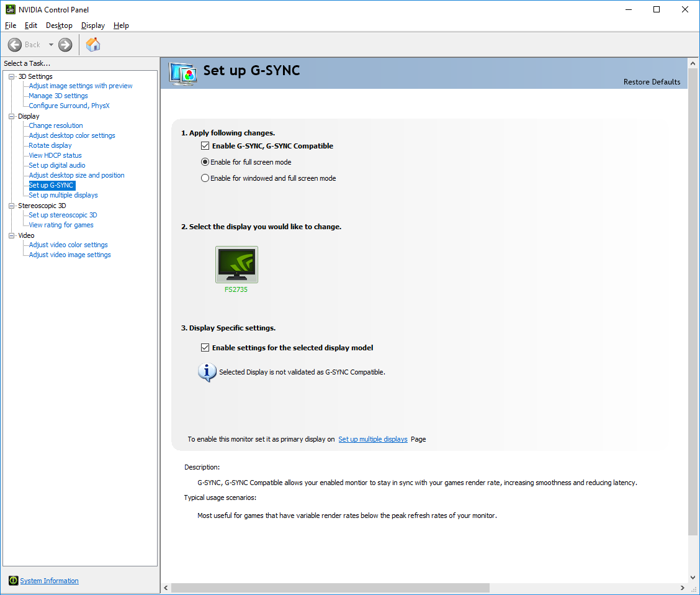The width and height of the screenshot is (700, 595).
Task: Open Set up multiple displays in the tree
Action: point(63,195)
